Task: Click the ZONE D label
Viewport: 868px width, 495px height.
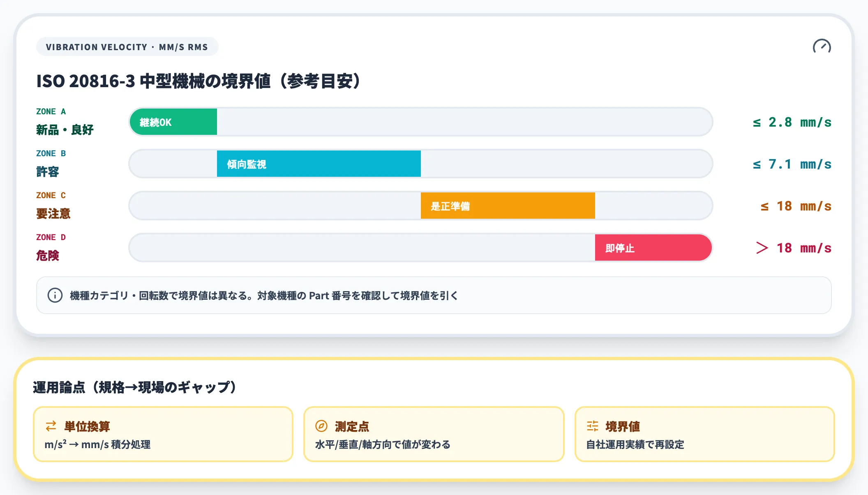Action: coord(51,237)
